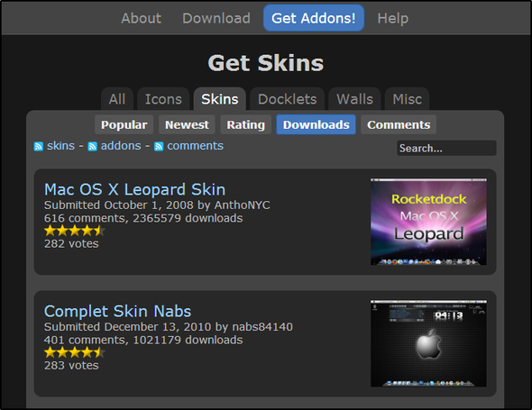Screen dimensions: 532x410
Task: View the Rocketdock Leopard thumbnail
Action: [x=428, y=222]
